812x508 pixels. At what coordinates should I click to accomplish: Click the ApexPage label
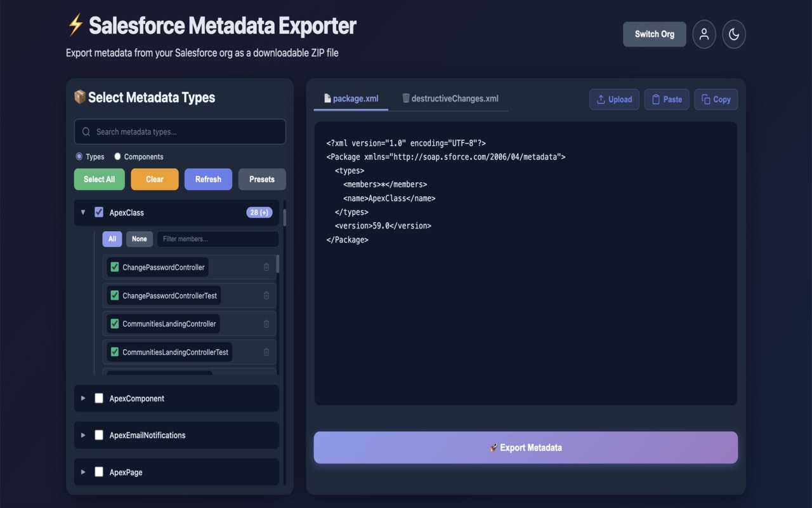coord(126,472)
